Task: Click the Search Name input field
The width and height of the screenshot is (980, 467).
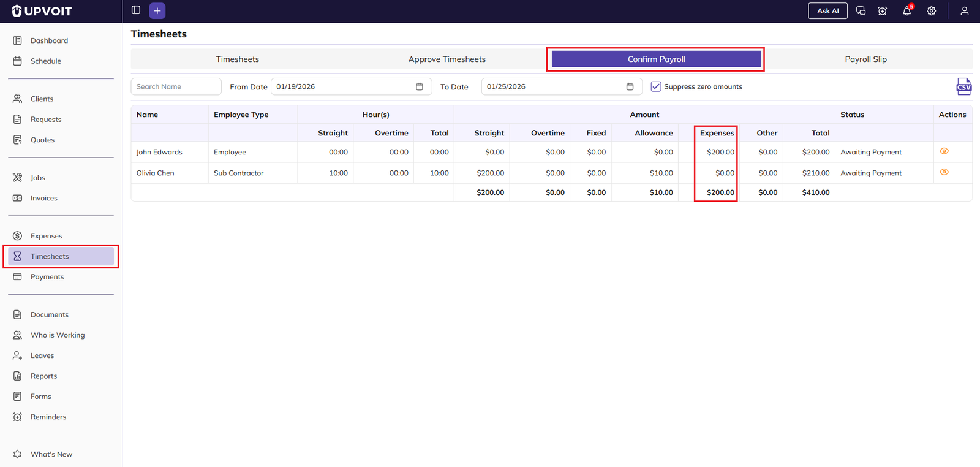Action: (176, 86)
